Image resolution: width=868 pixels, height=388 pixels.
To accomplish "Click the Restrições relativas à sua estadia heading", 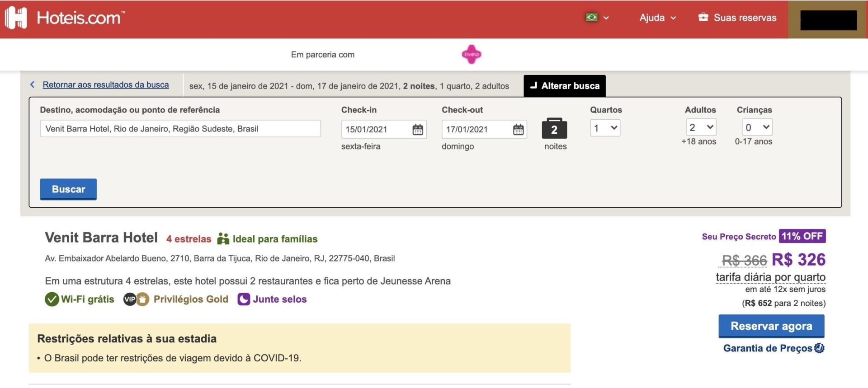I will (x=127, y=339).
